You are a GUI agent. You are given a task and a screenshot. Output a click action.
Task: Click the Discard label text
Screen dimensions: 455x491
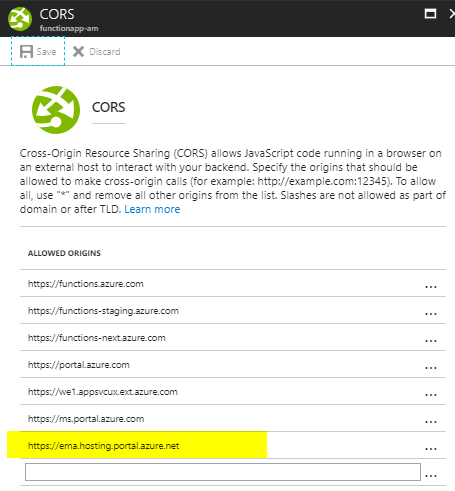pyautogui.click(x=105, y=52)
